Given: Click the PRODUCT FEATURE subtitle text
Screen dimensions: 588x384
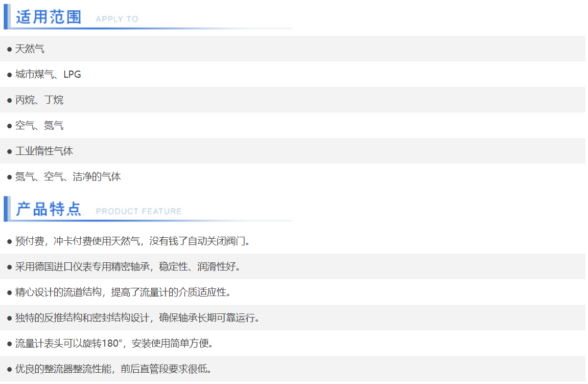Looking at the screenshot, I should click(138, 211).
